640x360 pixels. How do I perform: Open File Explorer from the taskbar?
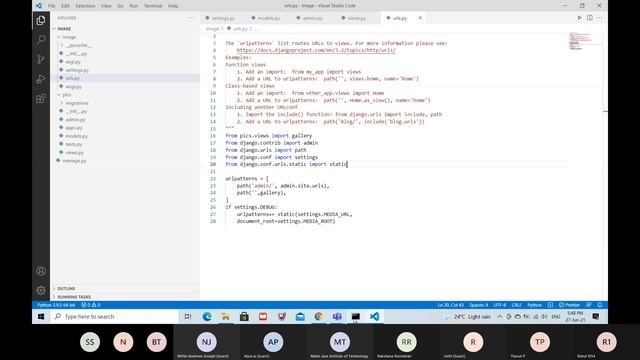pyautogui.click(x=225, y=316)
